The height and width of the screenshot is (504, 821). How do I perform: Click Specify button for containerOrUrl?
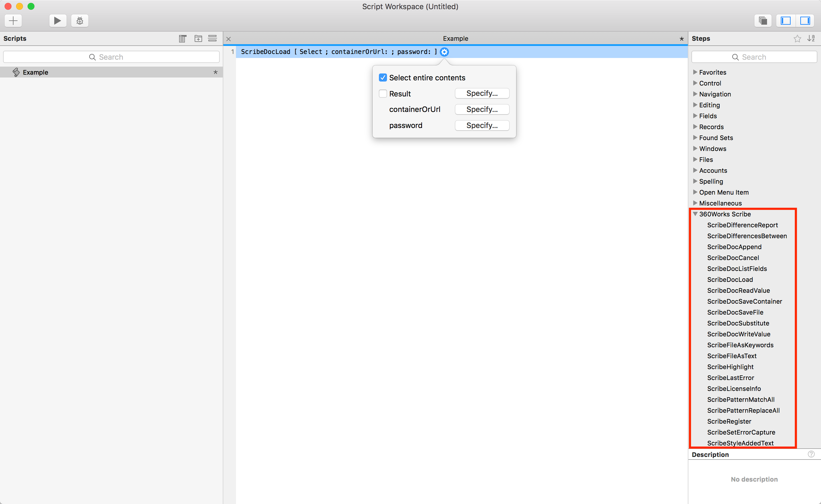pos(482,109)
